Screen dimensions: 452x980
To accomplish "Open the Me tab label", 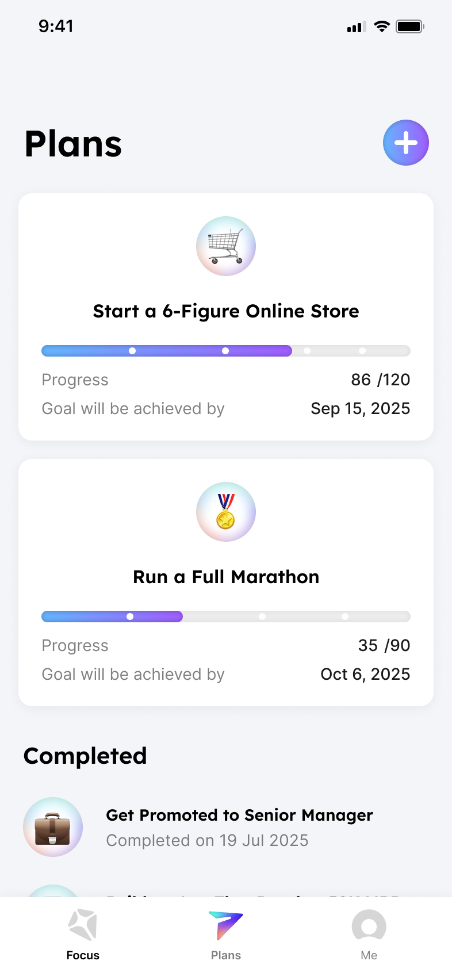I will tap(369, 955).
